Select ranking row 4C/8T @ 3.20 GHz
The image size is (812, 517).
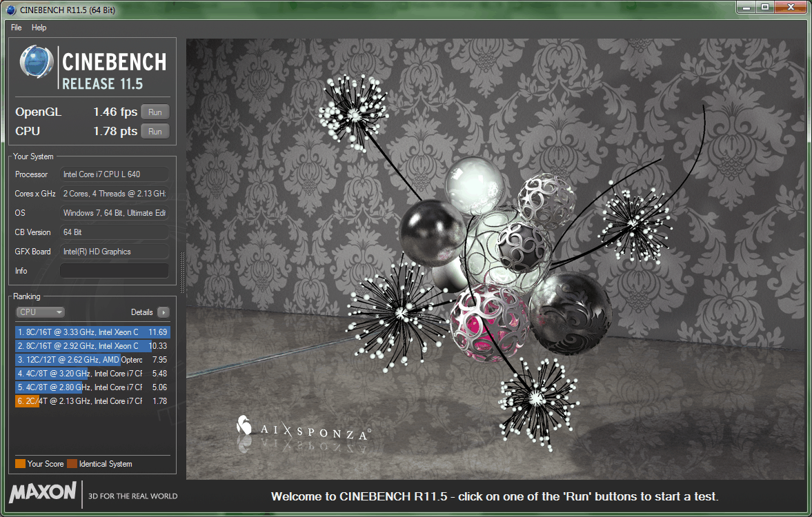(92, 373)
